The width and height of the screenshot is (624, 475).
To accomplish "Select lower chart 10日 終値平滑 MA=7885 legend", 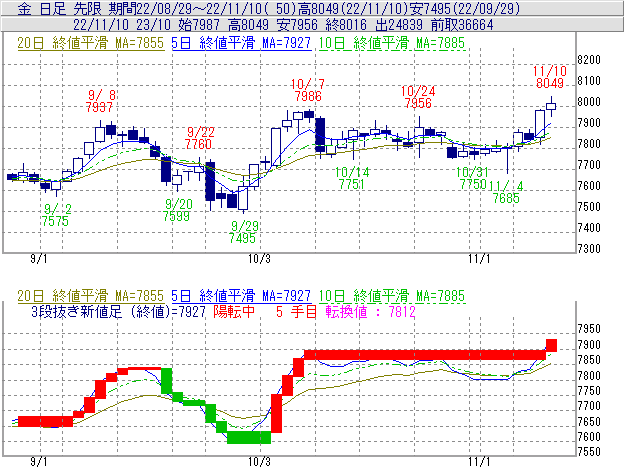I will (392, 296).
